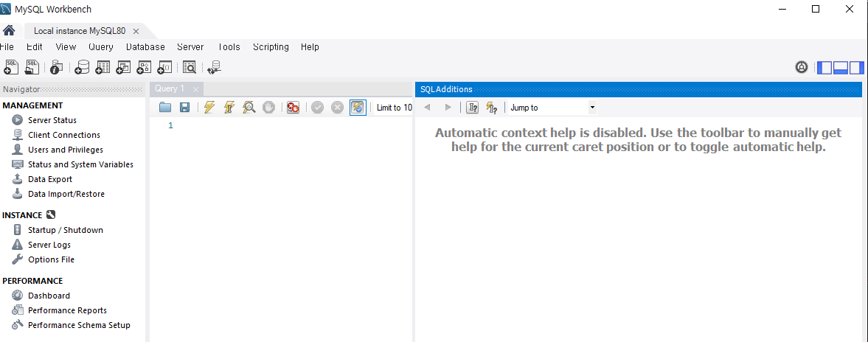The image size is (868, 342).
Task: Open the Server menu
Action: tap(190, 47)
